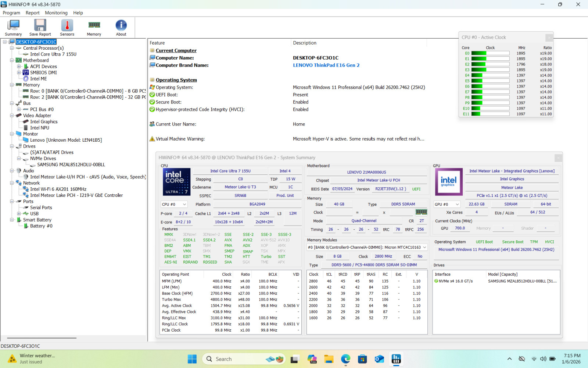Open Windows Start button
The width and height of the screenshot is (588, 368).
tap(192, 359)
